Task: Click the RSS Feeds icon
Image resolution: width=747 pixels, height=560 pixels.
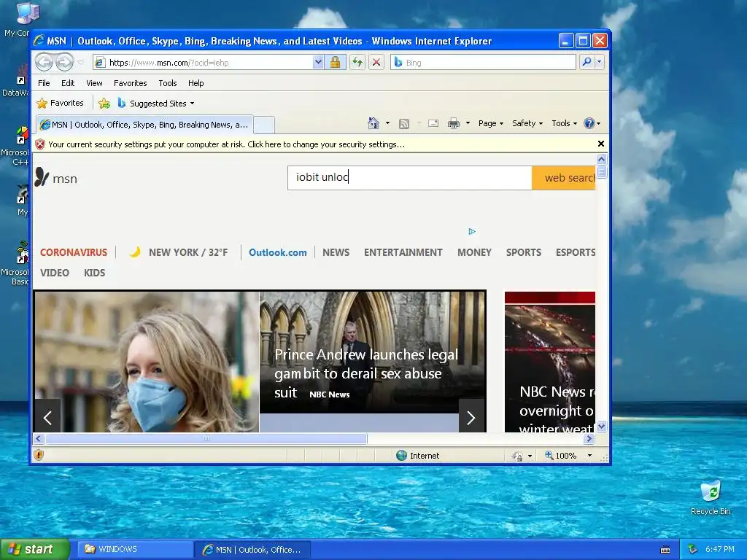Action: pyautogui.click(x=404, y=124)
